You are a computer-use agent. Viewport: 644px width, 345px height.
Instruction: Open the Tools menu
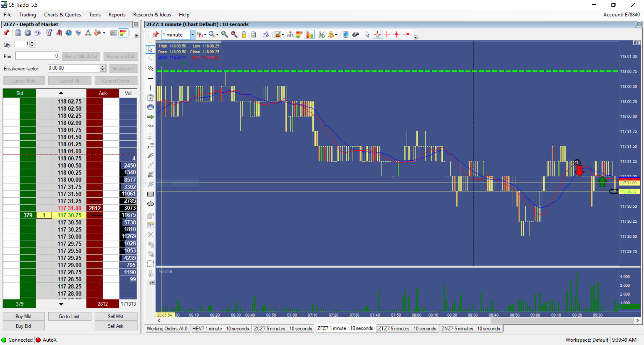95,14
